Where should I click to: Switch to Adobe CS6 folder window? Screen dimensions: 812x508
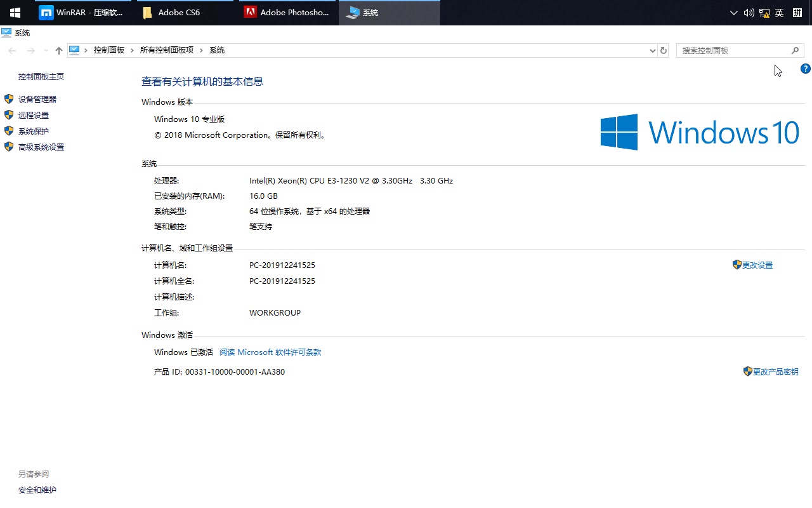point(185,13)
